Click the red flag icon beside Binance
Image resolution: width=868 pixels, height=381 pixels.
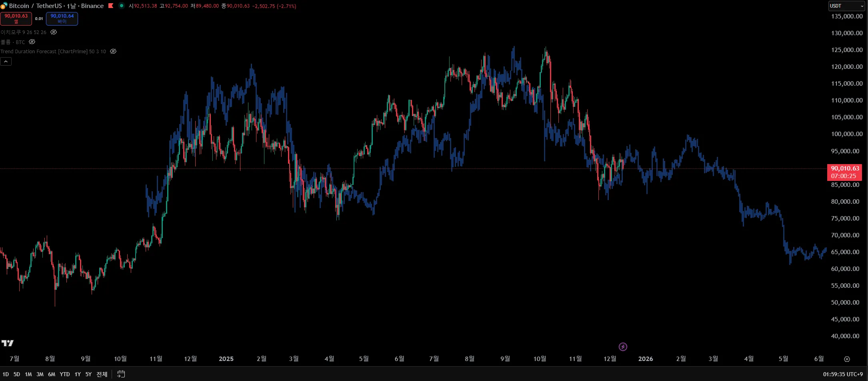[111, 6]
